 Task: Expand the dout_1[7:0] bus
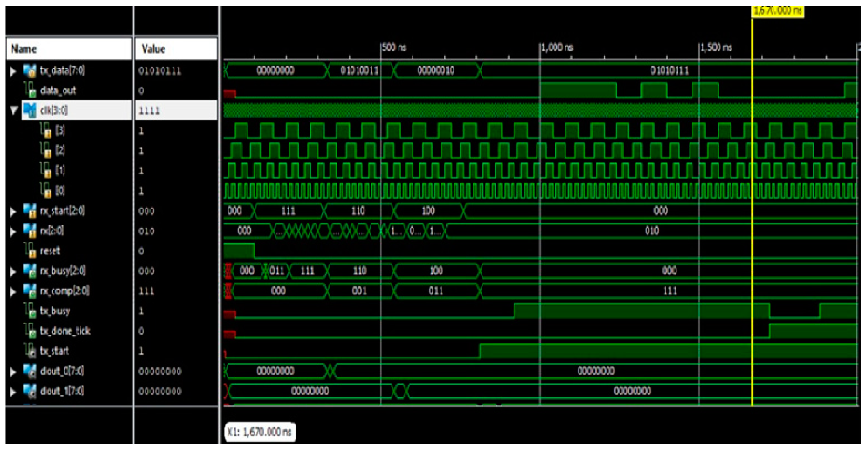tap(13, 392)
